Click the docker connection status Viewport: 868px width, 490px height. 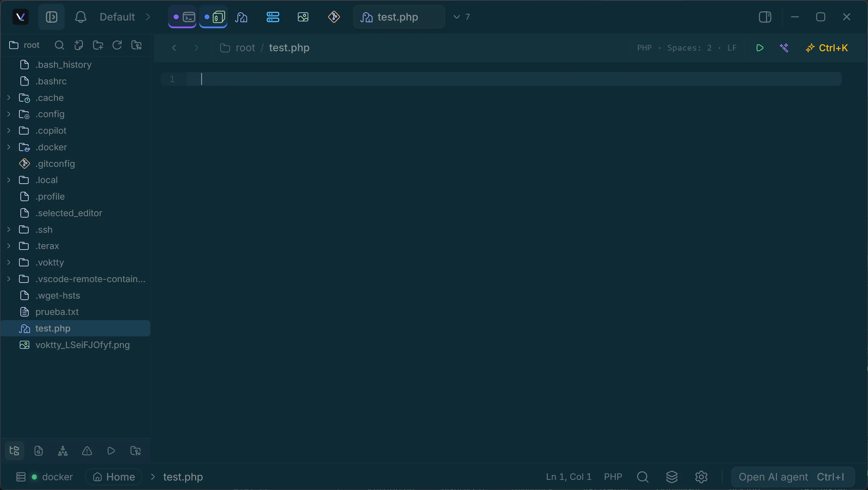(x=45, y=477)
